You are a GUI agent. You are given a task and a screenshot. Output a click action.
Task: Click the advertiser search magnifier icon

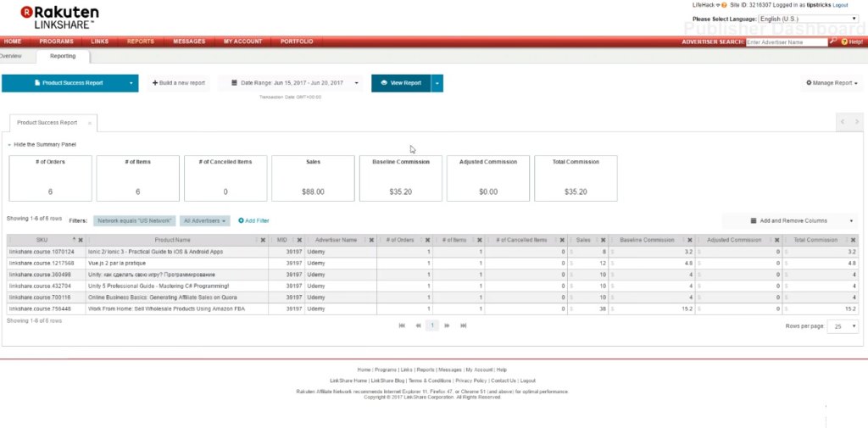point(833,41)
